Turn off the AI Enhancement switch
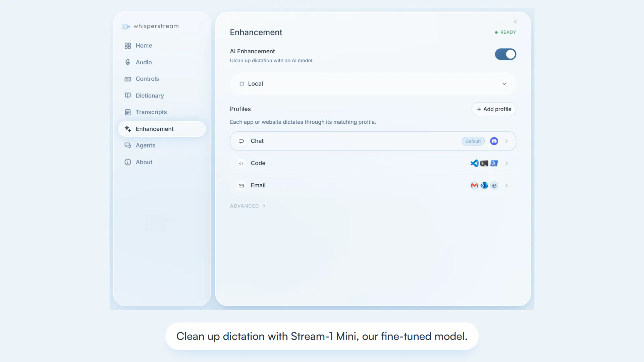 pos(505,54)
